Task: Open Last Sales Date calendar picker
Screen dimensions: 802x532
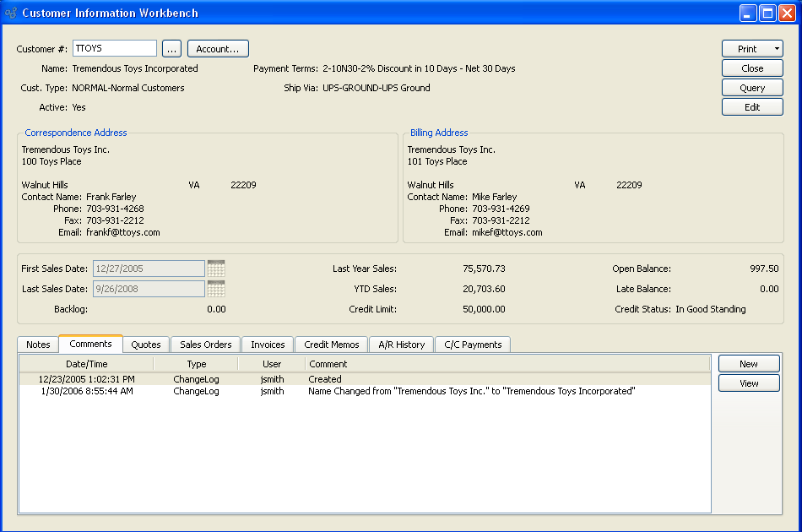Action: [216, 289]
